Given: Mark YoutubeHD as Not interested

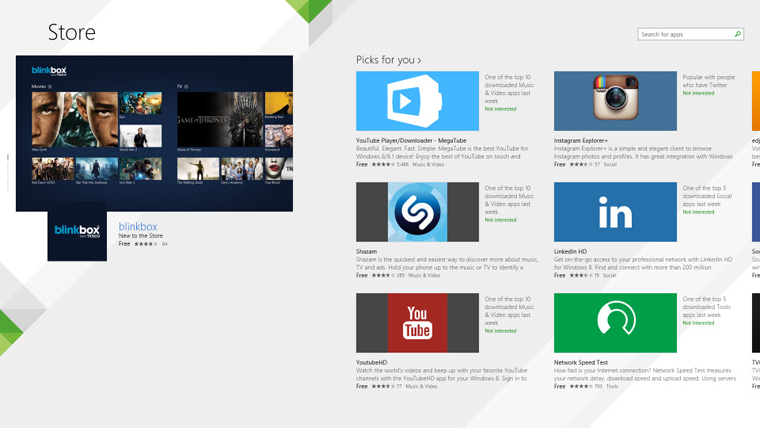Looking at the screenshot, I should point(501,331).
